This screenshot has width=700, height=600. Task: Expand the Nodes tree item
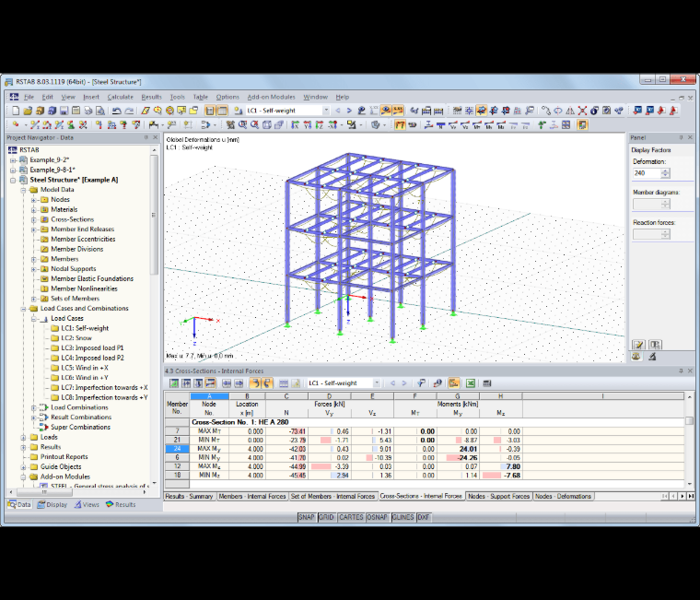point(33,200)
